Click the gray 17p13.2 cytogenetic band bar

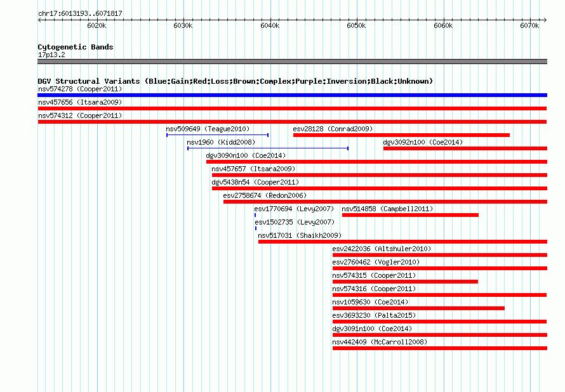[292, 62]
